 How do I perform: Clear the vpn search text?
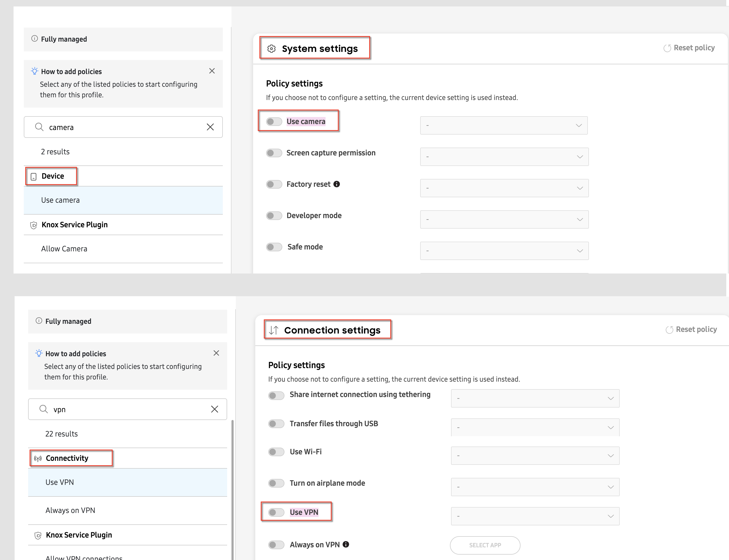[214, 409]
